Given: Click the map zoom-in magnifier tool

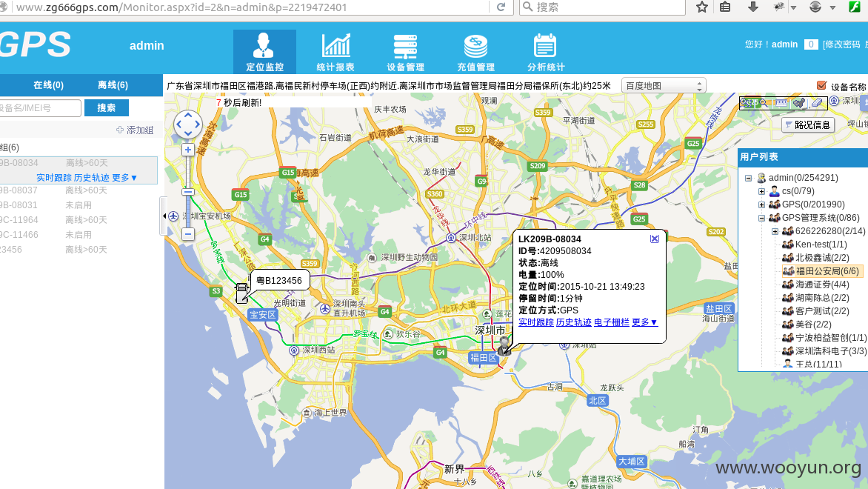Looking at the screenshot, I should coord(747,102).
